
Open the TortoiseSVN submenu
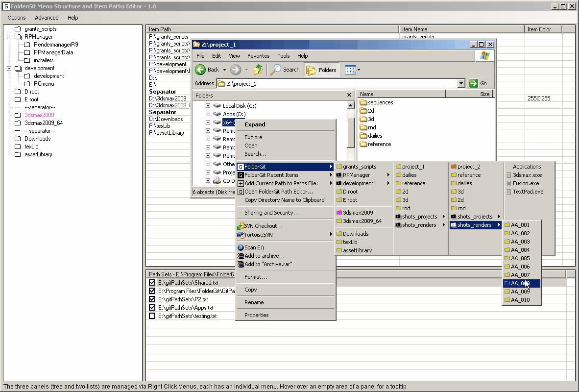tap(286, 235)
